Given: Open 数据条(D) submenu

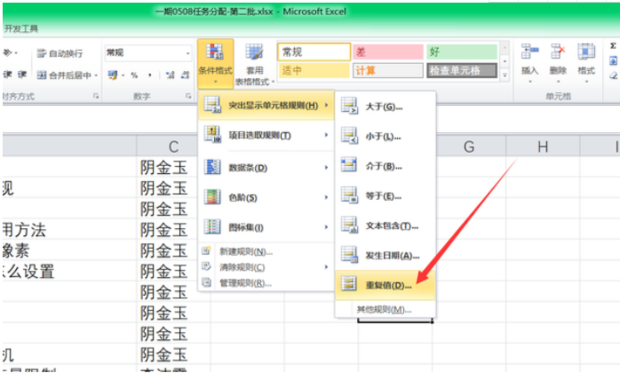Looking at the screenshot, I should 266,168.
